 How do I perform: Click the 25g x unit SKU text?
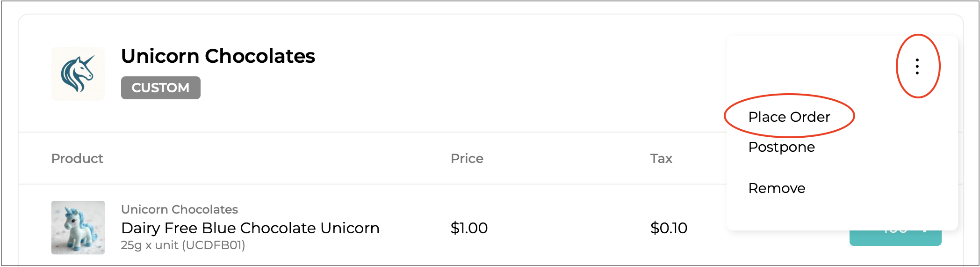[183, 245]
